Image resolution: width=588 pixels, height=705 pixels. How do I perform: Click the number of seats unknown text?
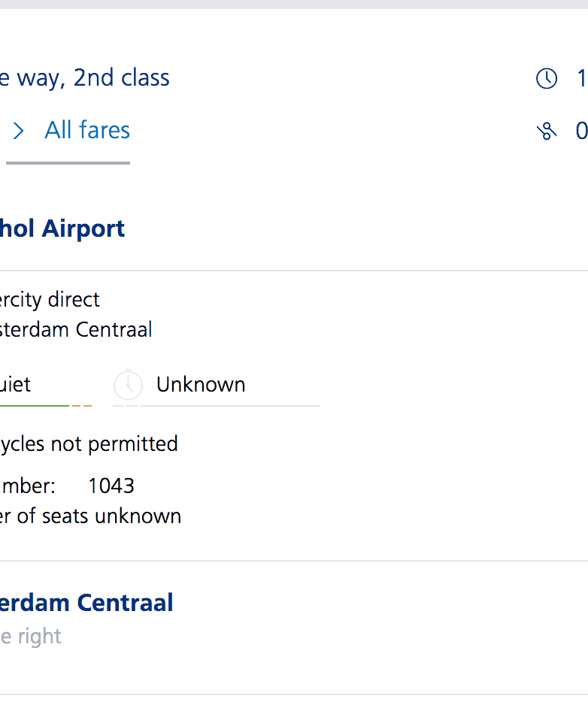click(90, 516)
